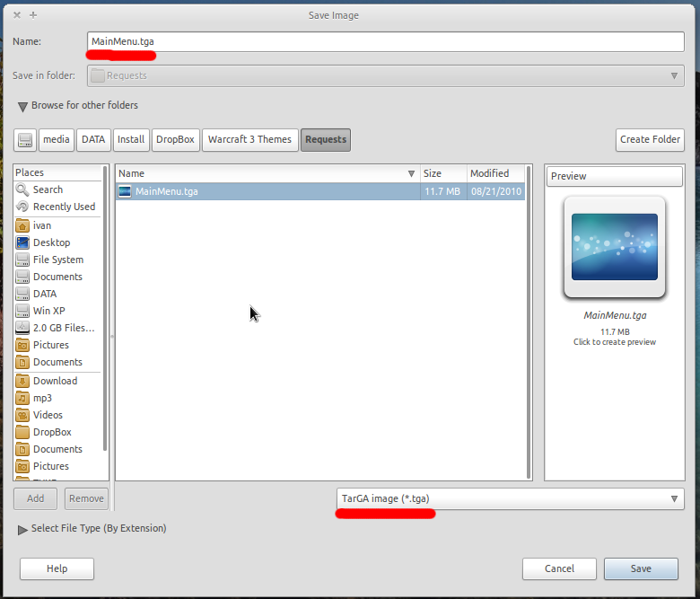The height and width of the screenshot is (599, 700).
Task: Click the 08/21/2010 modified cell
Action: coord(496,191)
